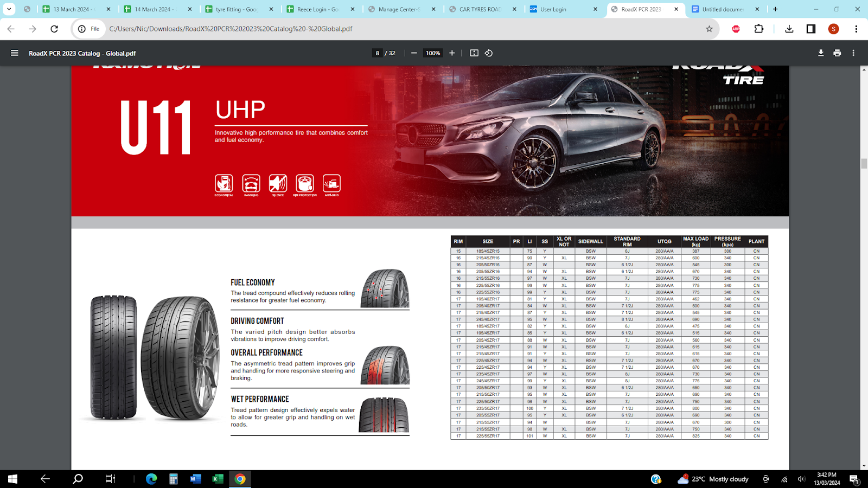Image resolution: width=868 pixels, height=488 pixels.
Task: Open Excel from the taskbar
Action: click(x=218, y=479)
